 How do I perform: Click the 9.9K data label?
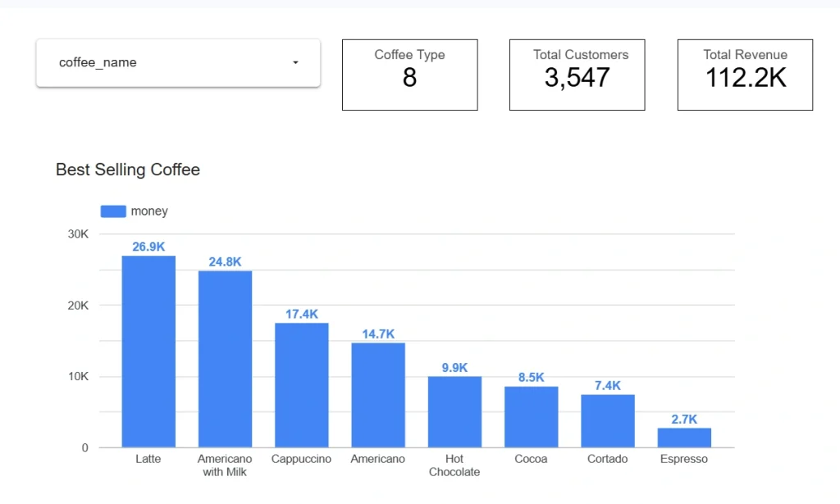[x=454, y=368]
